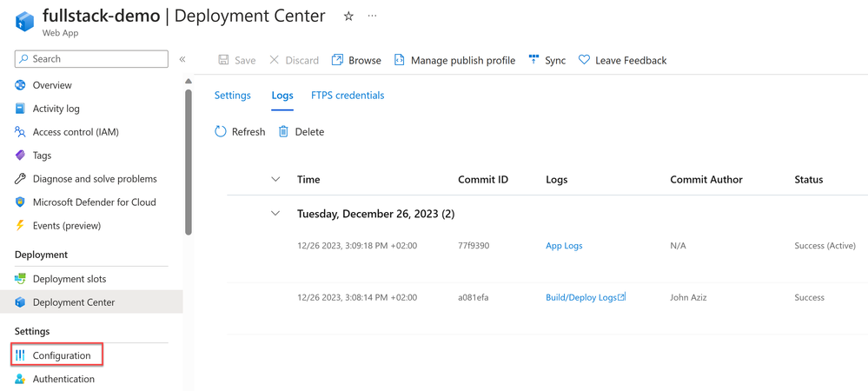The height and width of the screenshot is (391, 868).
Task: Click the Events lightning bolt icon
Action: tap(21, 225)
